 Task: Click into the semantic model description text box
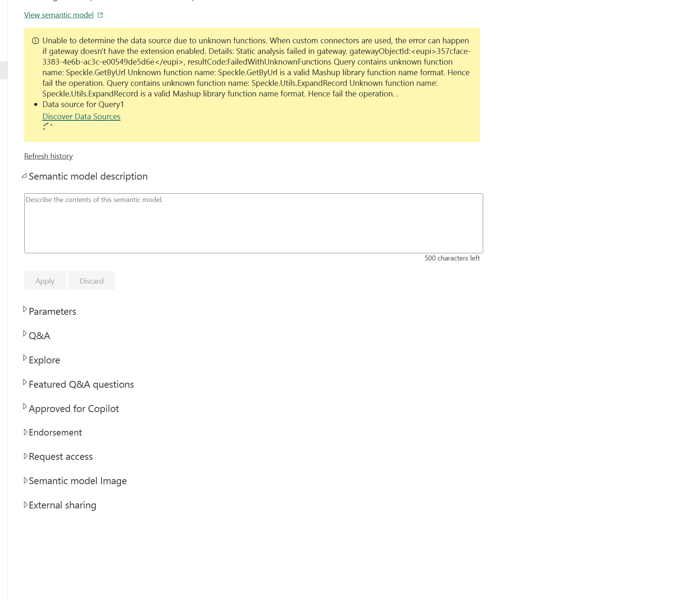click(253, 223)
